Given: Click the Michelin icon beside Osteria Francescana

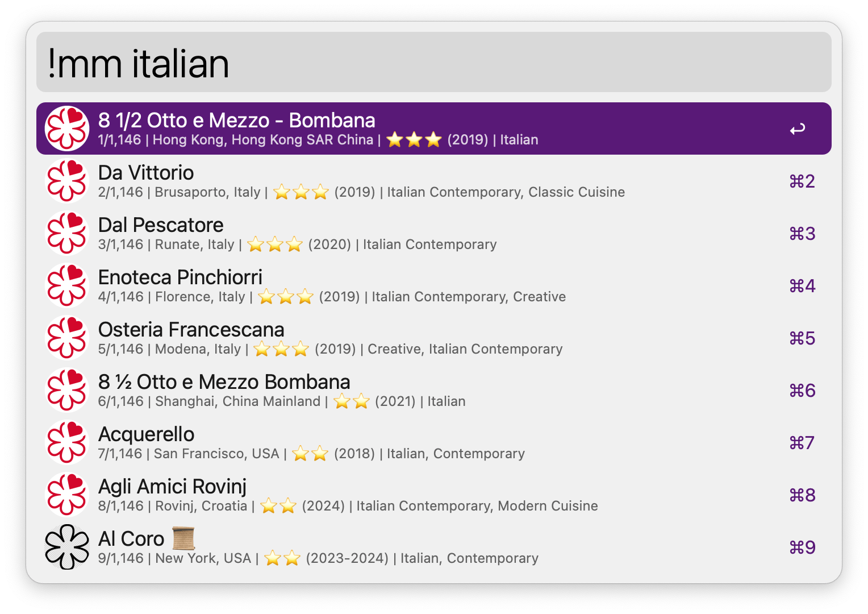Looking at the screenshot, I should pyautogui.click(x=67, y=338).
